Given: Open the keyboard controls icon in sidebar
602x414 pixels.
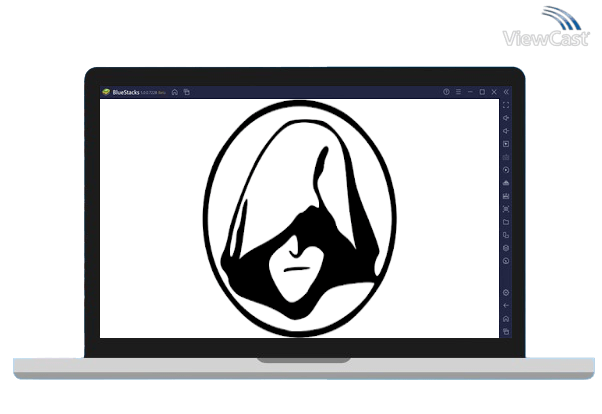Looking at the screenshot, I should click(x=506, y=157).
